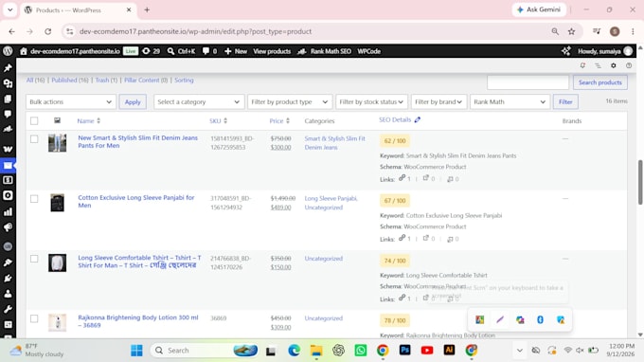Click the AI sparkle icon in admin bar
The image size is (644, 362).
(566, 51)
